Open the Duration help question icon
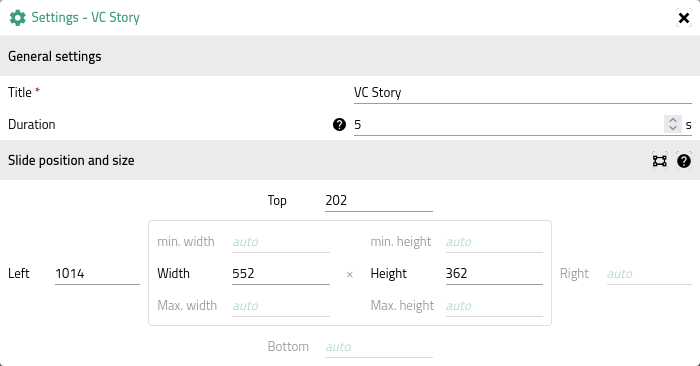Screen dimensions: 700x366 pyautogui.click(x=339, y=125)
